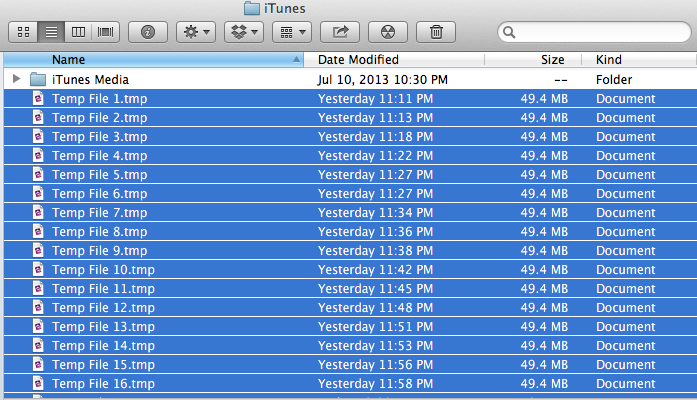Image resolution: width=697 pixels, height=400 pixels.
Task: Select the iTunes Media folder icon
Action: [38, 80]
